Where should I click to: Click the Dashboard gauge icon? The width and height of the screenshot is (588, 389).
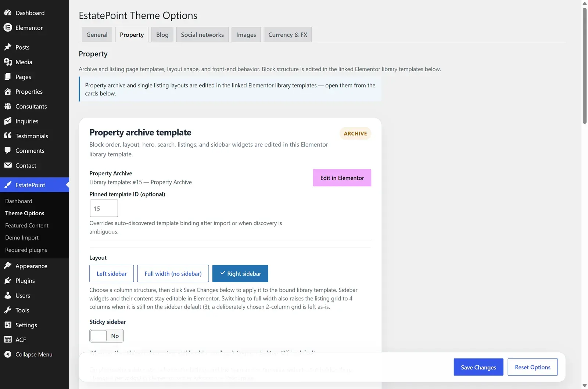click(x=8, y=13)
